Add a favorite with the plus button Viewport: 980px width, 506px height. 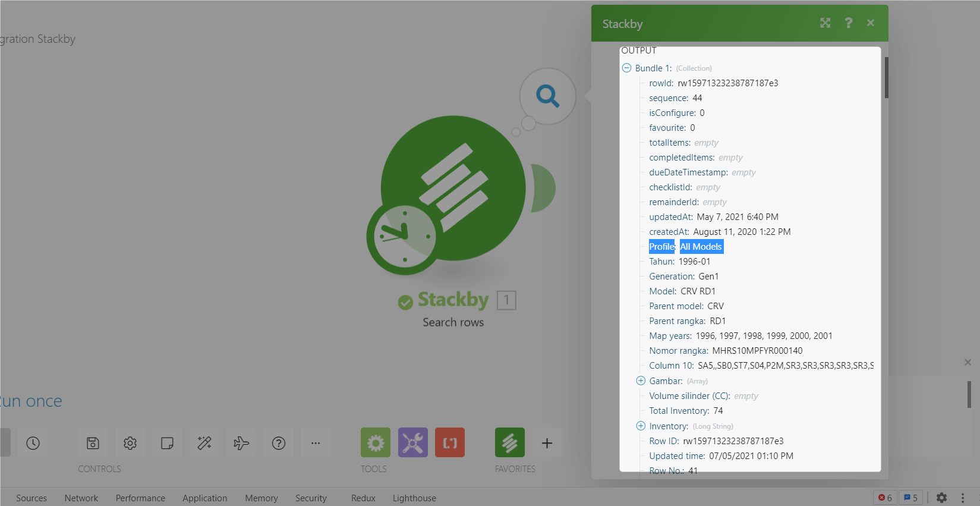pyautogui.click(x=547, y=443)
